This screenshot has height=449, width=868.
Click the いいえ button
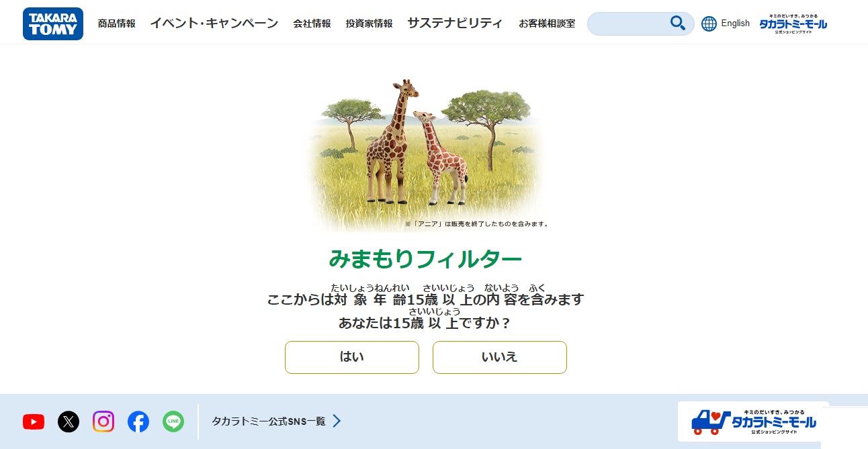coord(500,357)
